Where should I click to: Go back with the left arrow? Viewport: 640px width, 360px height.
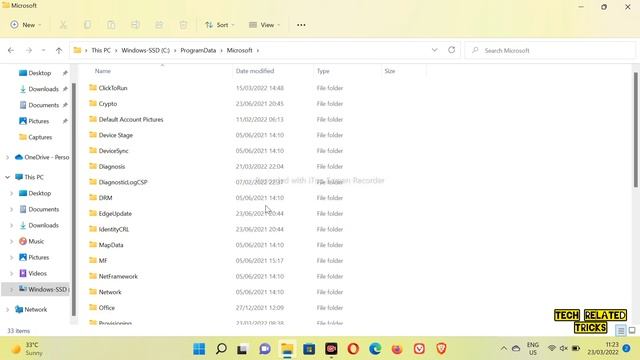11,50
